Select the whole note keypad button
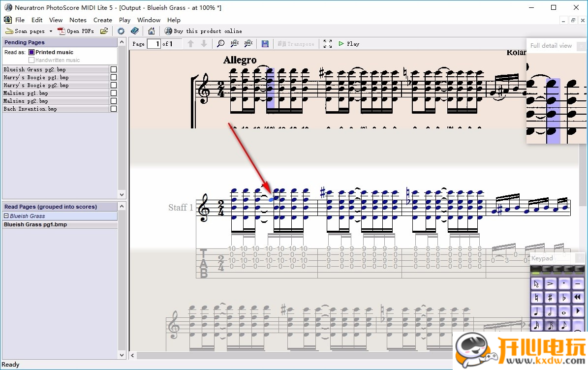Viewport: 588px width, 370px height. [x=564, y=311]
